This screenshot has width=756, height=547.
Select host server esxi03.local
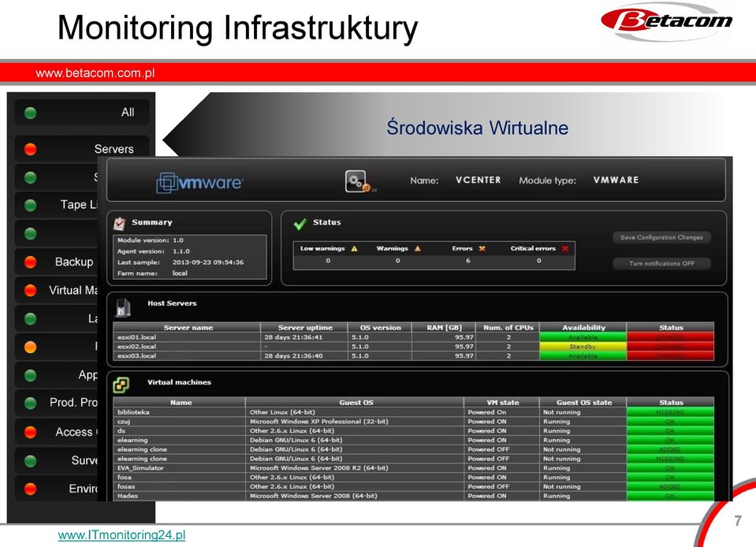pos(136,355)
